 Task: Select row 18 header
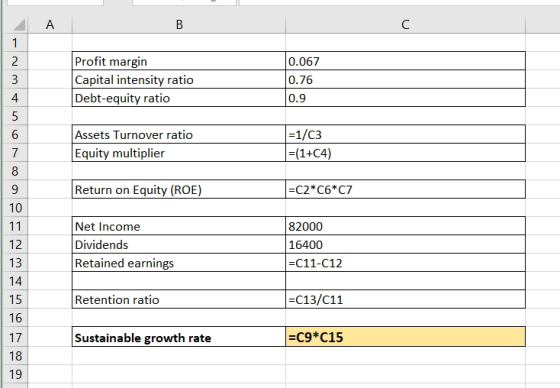click(x=15, y=356)
